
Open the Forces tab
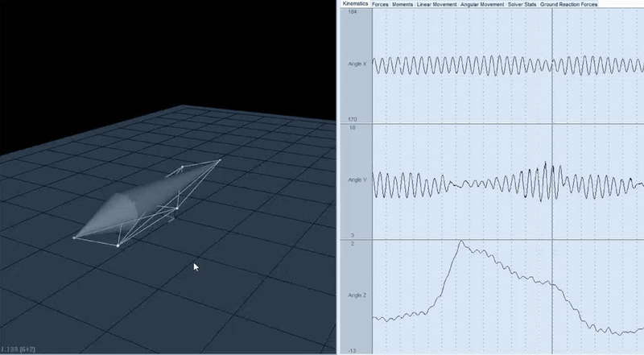pyautogui.click(x=381, y=4)
